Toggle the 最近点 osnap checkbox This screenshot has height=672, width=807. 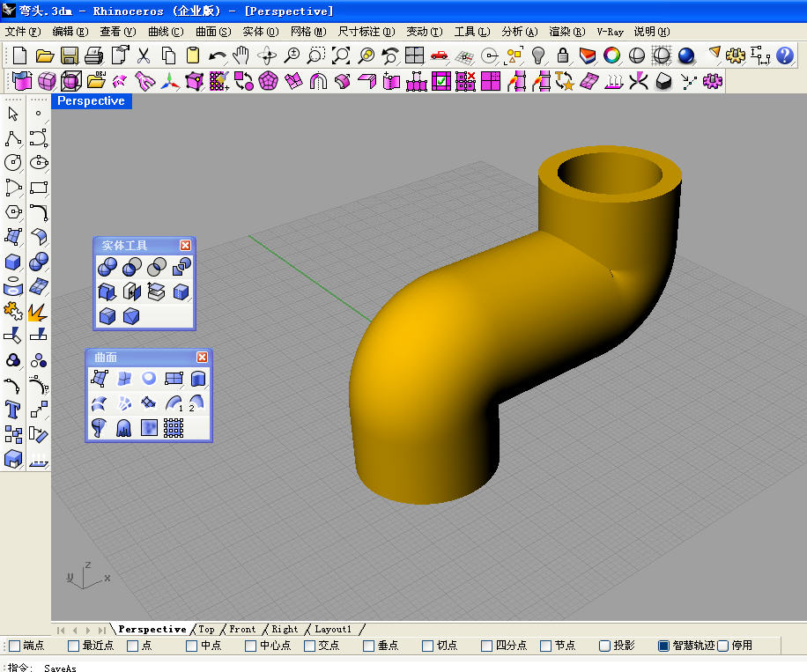(74, 646)
